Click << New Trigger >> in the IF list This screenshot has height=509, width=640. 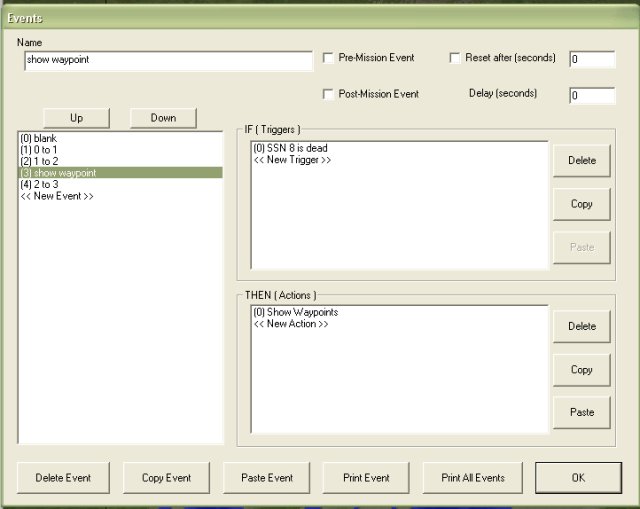click(292, 160)
